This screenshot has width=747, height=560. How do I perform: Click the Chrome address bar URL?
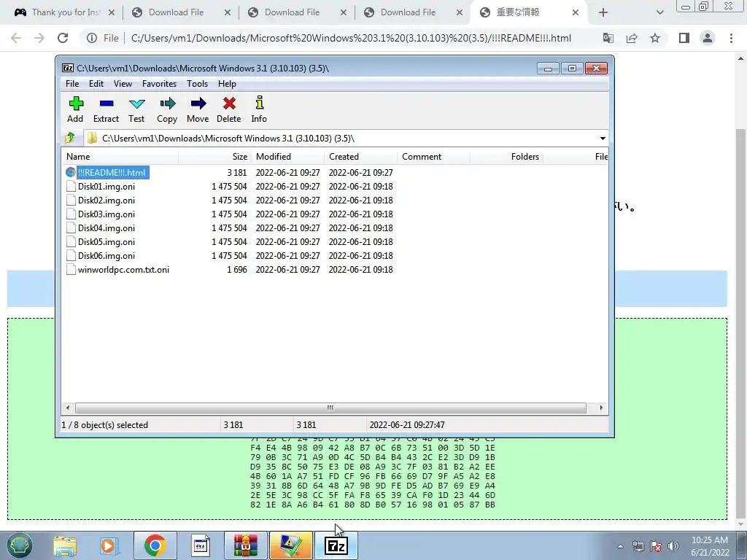[351, 38]
